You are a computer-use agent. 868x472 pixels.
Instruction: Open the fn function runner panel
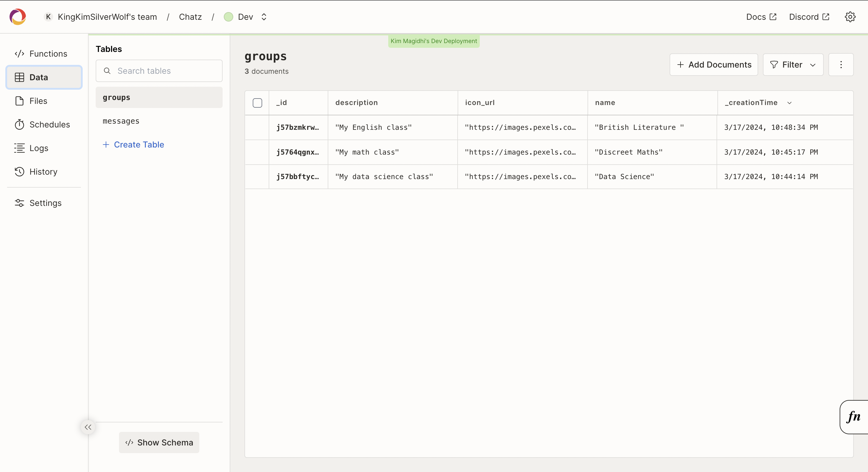coord(854,417)
